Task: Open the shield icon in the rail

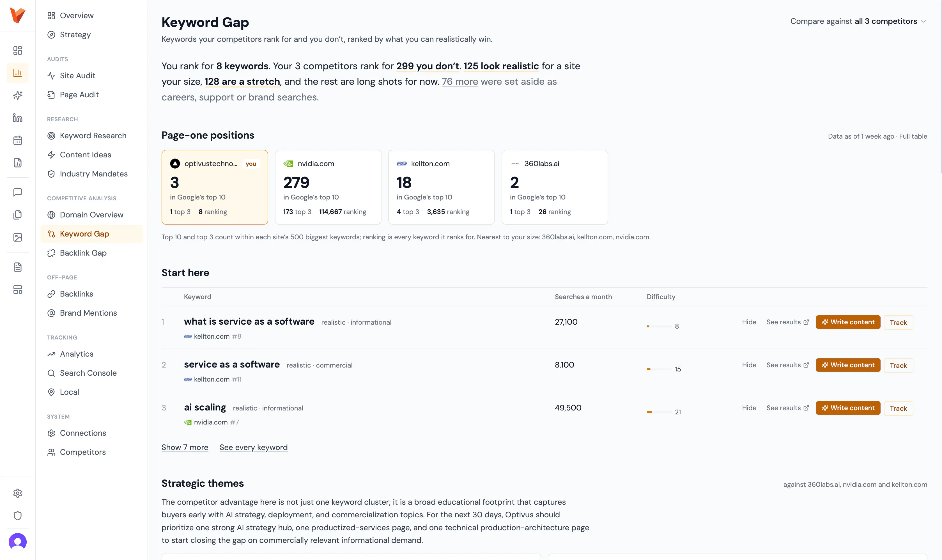Action: tap(18, 516)
